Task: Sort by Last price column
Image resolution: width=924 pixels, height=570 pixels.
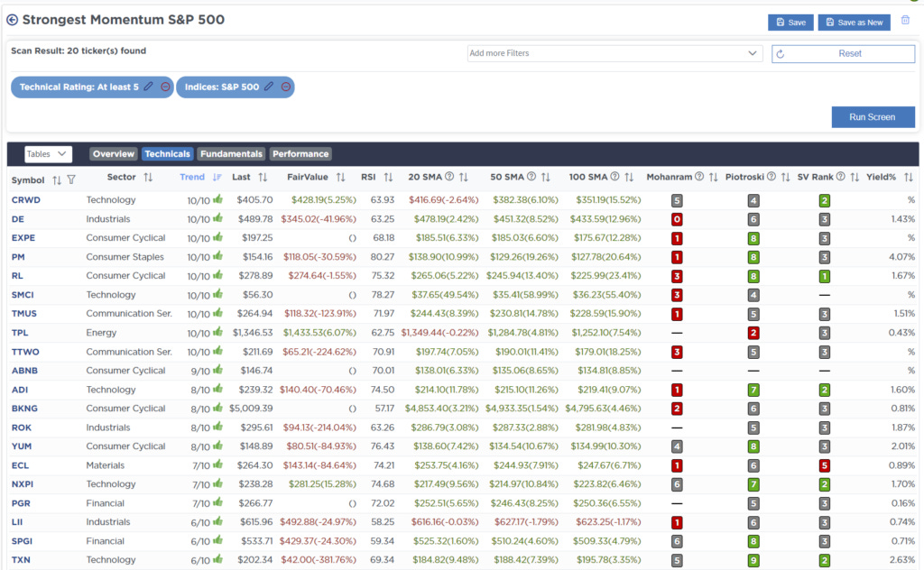Action: (x=263, y=178)
